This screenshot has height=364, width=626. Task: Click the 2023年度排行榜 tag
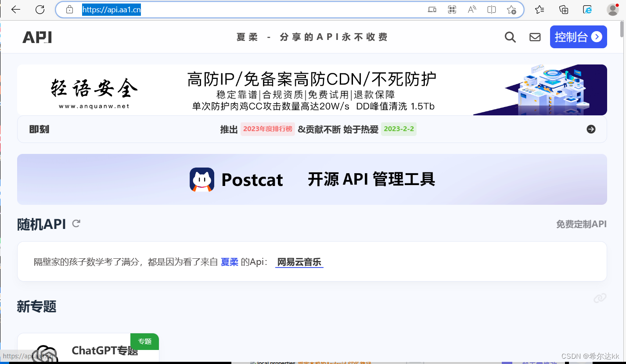267,129
